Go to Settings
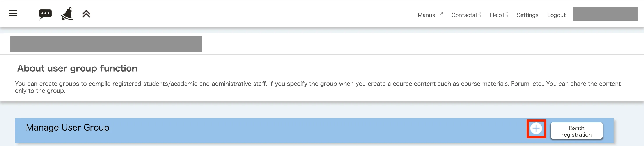 click(x=527, y=15)
